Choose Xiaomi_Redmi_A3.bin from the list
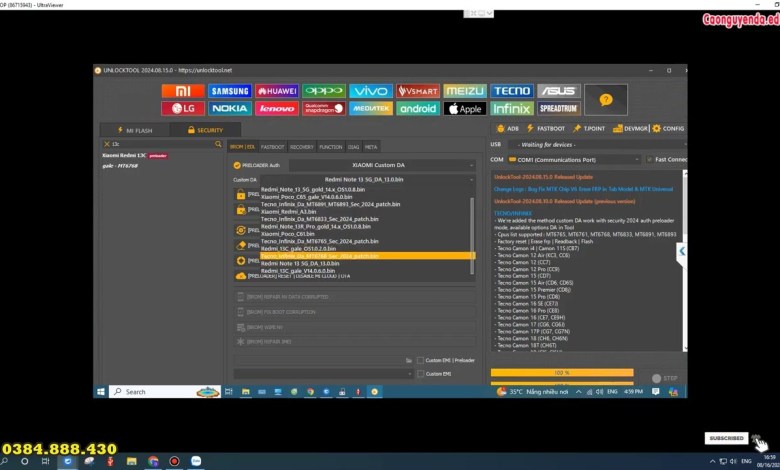The height and width of the screenshot is (470, 780). [x=289, y=211]
